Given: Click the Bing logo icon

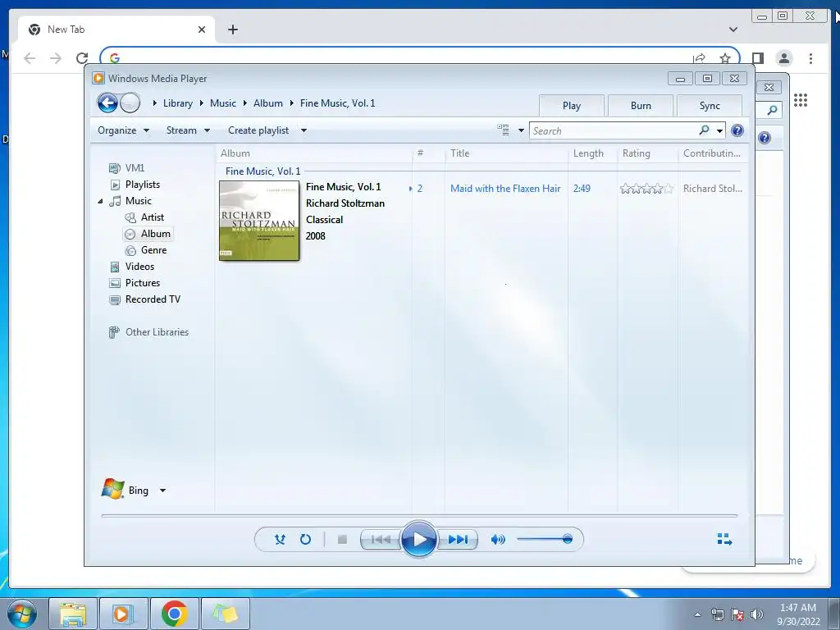Looking at the screenshot, I should tap(112, 489).
